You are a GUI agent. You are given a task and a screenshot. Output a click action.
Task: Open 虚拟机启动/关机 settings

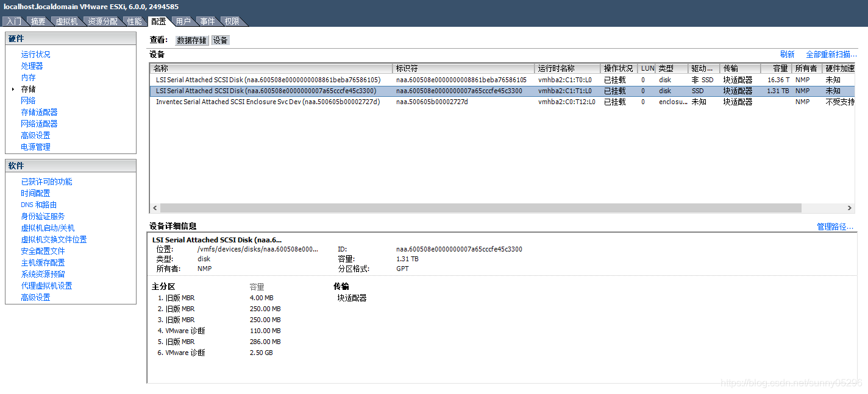pyautogui.click(x=48, y=228)
